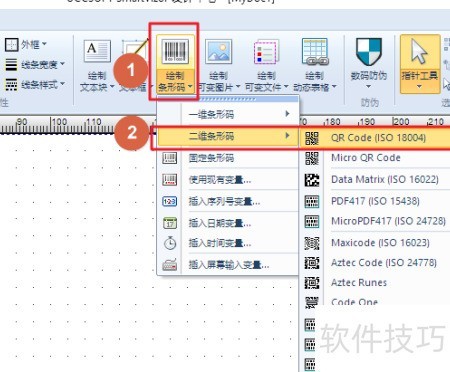Screen dimensions: 450x372
Task: Choose Micro QR Code
Action: [x=375, y=158]
